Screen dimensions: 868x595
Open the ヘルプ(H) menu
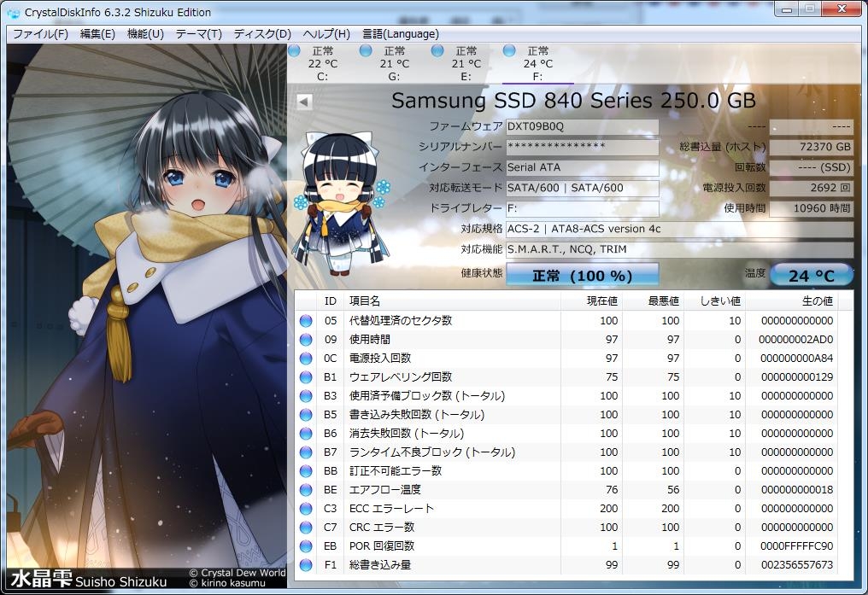[x=326, y=34]
